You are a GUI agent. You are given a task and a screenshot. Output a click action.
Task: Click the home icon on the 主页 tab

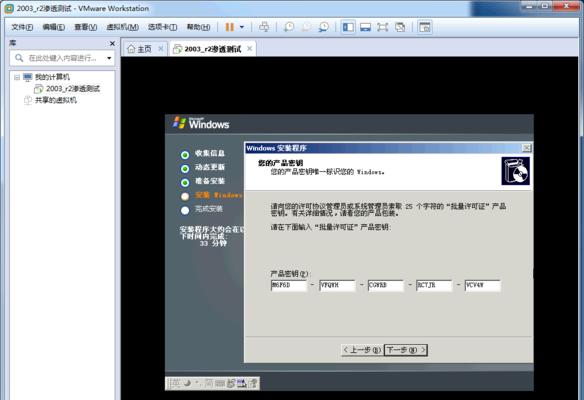coord(131,49)
